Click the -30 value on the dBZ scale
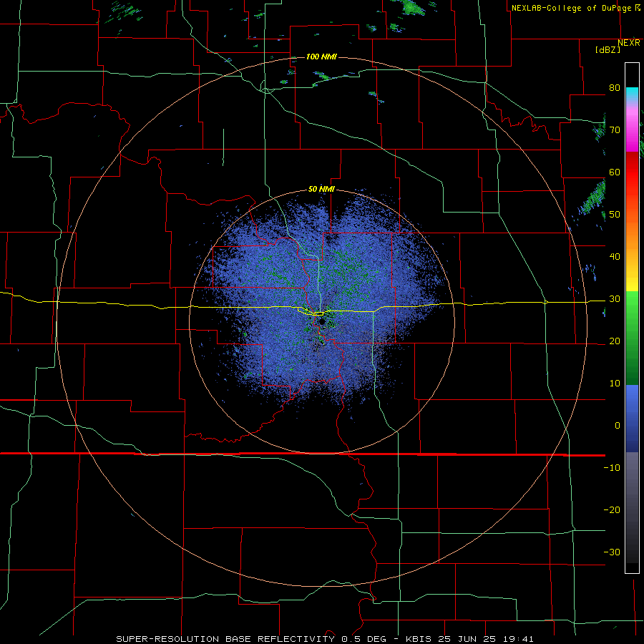Image resolution: width=644 pixels, height=644 pixels. 612,552
